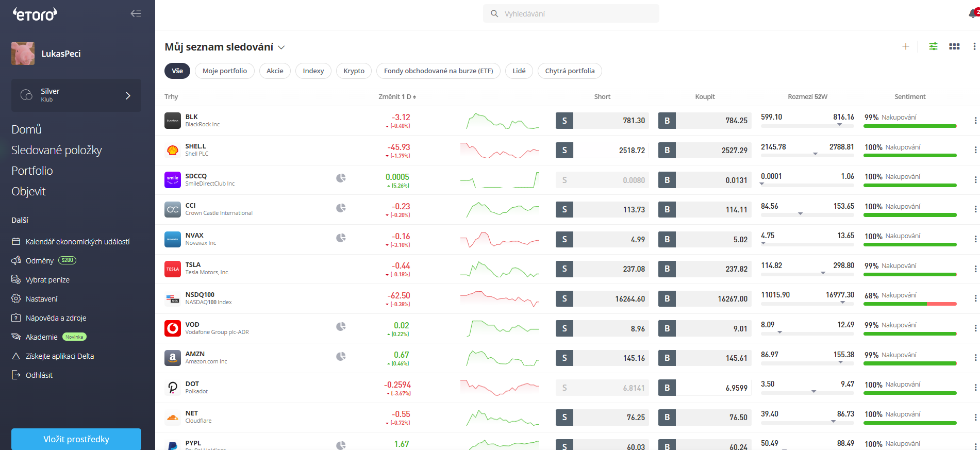This screenshot has width=980, height=450.
Task: Open Sledované položky
Action: point(57,150)
